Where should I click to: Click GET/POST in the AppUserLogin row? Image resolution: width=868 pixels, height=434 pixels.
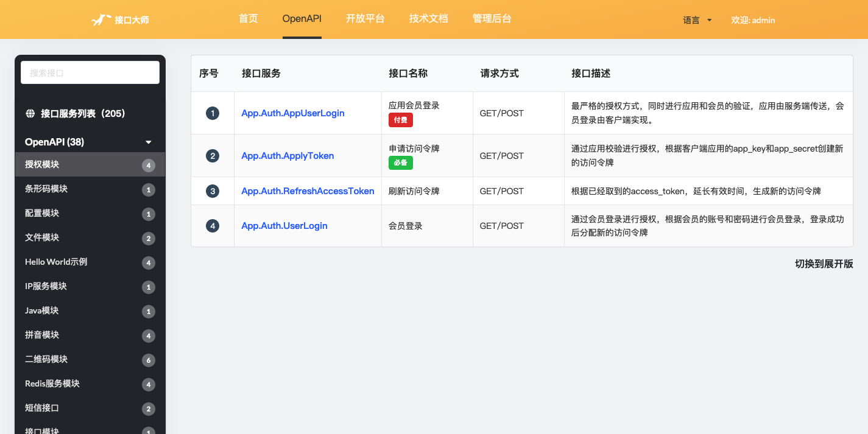pos(502,113)
